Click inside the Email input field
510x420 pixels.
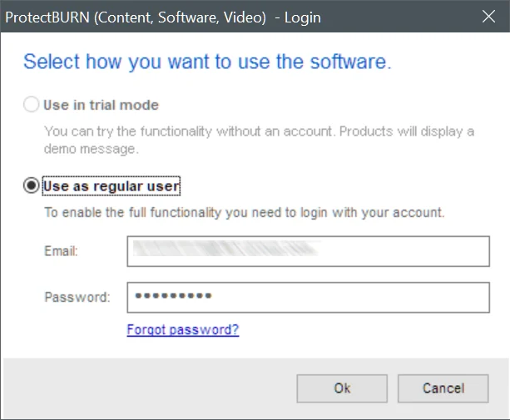pyautogui.click(x=308, y=250)
